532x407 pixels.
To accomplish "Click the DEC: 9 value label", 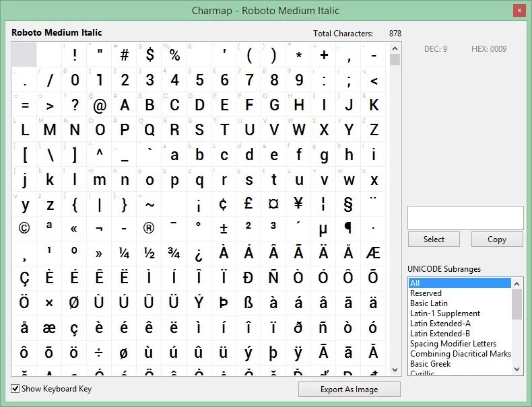I will [436, 49].
